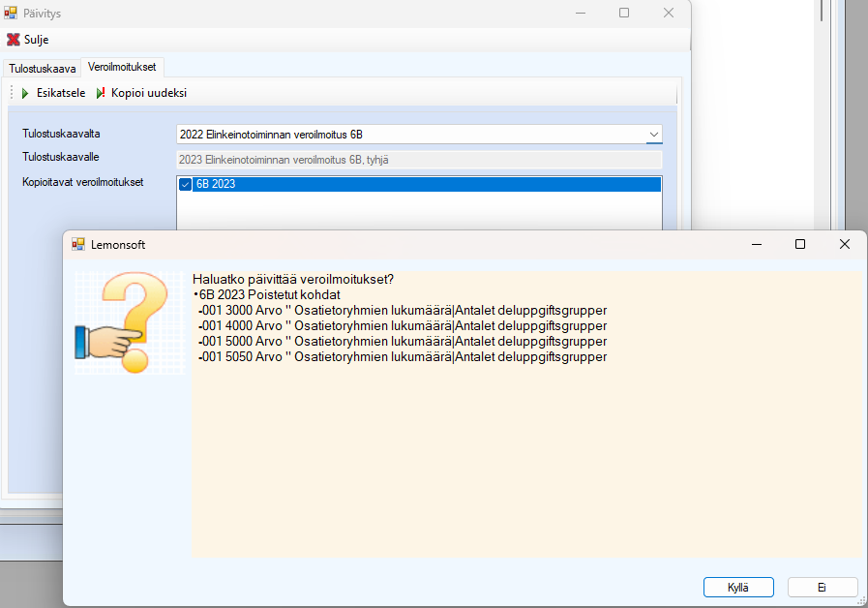Click the question mark hand icon
Image resolution: width=868 pixels, height=608 pixels.
tap(130, 322)
